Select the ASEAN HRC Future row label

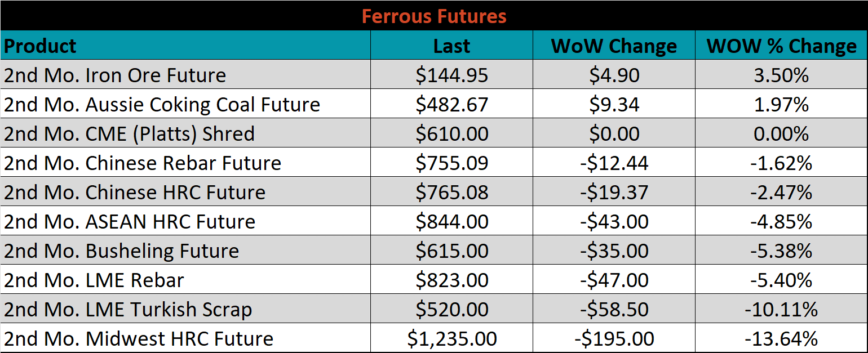tap(185, 221)
